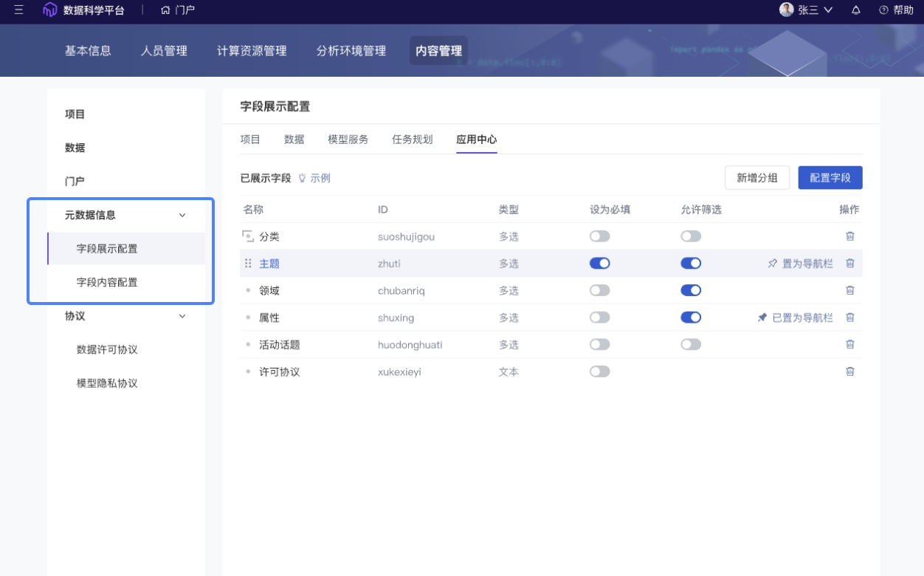Delete the 分类 field row

tap(849, 236)
